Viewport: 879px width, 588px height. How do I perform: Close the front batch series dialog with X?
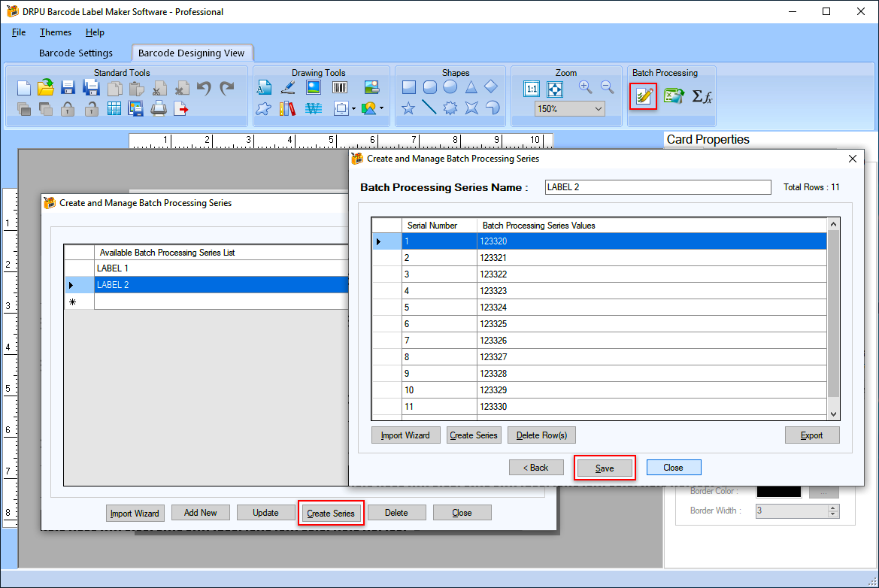(853, 159)
